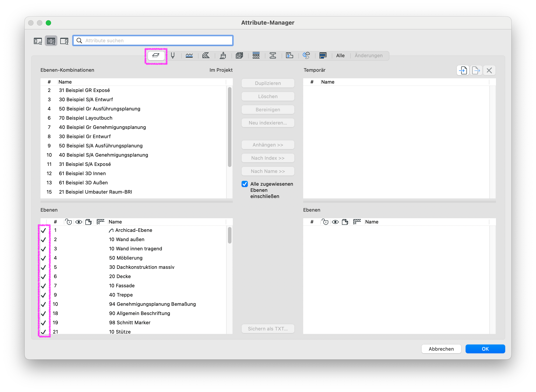Toggle checkmark for 10 Wand innen tragend
Screen dimensions: 536x392
tap(43, 249)
